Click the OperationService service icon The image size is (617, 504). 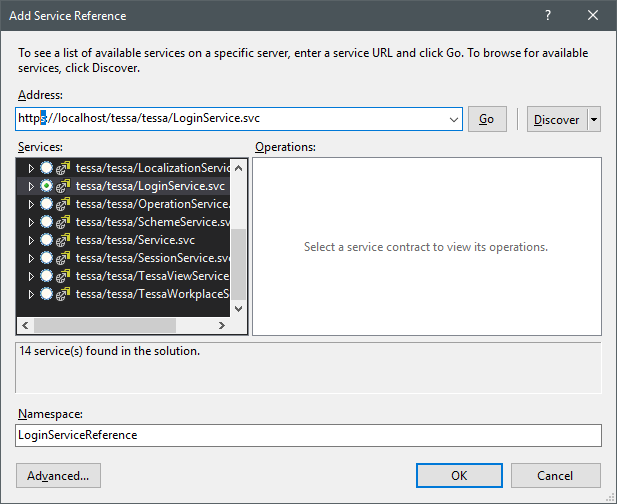tap(62, 204)
